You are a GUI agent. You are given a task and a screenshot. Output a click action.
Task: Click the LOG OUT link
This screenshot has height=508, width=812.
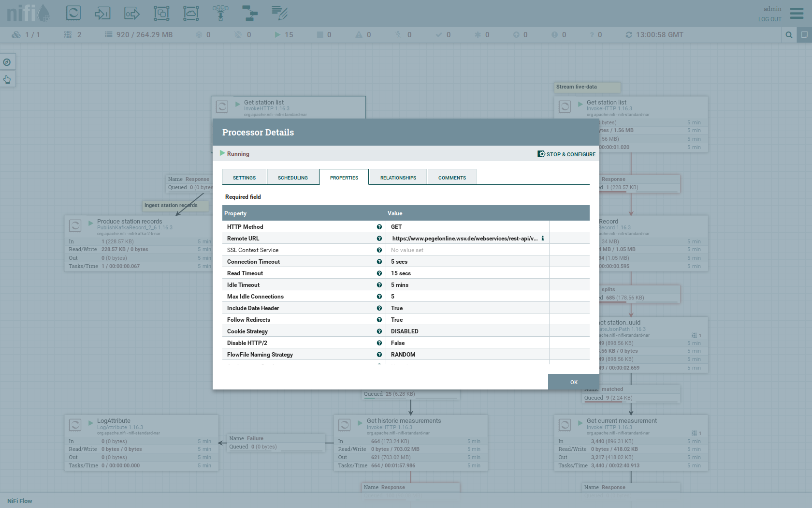[769, 19]
